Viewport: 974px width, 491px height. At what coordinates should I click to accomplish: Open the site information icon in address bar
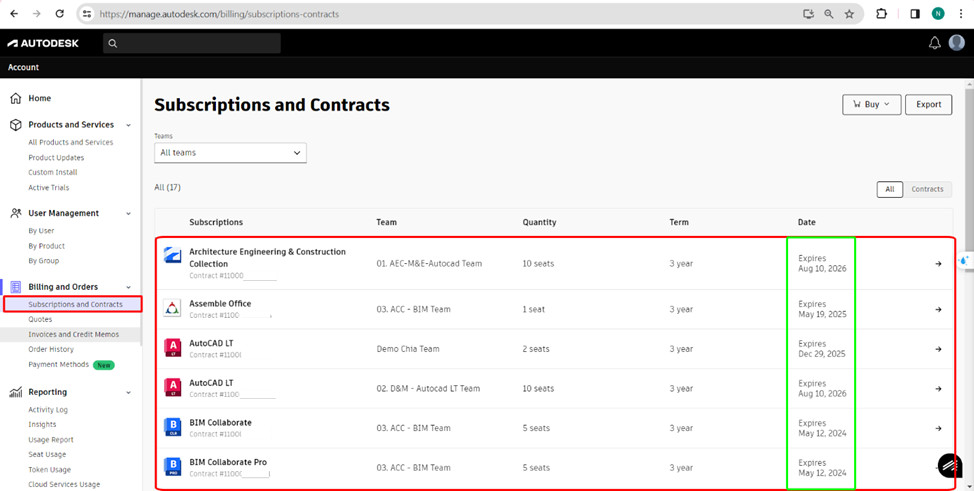tap(88, 14)
